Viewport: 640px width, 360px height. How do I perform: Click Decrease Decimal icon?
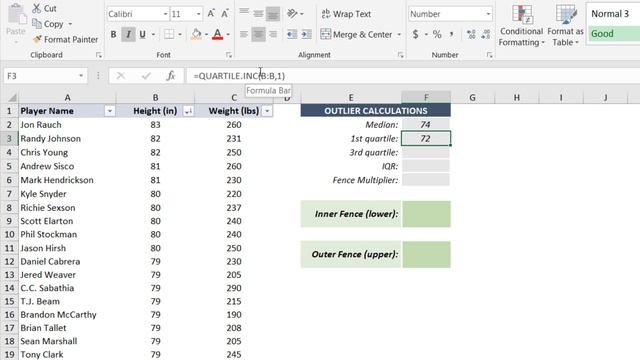485,34
